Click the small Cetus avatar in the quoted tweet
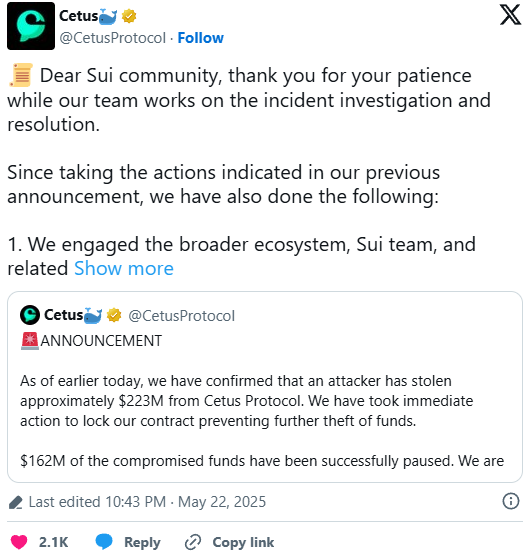 pos(30,315)
